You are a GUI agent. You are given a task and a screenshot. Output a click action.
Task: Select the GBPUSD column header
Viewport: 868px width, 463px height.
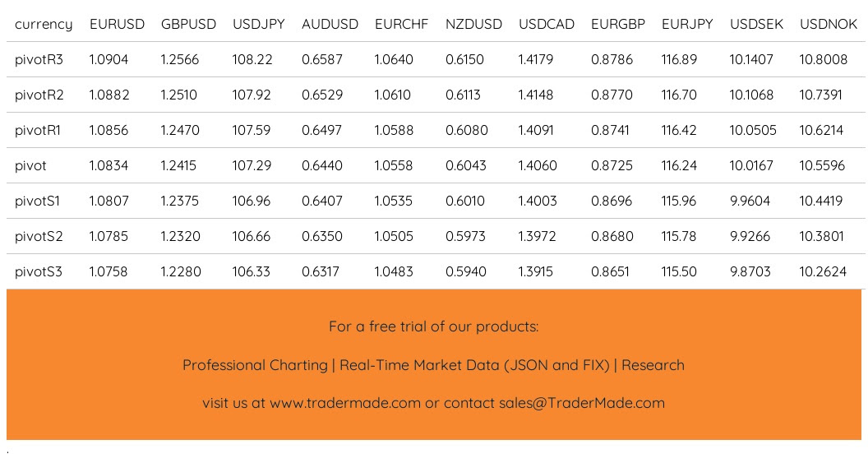188,24
